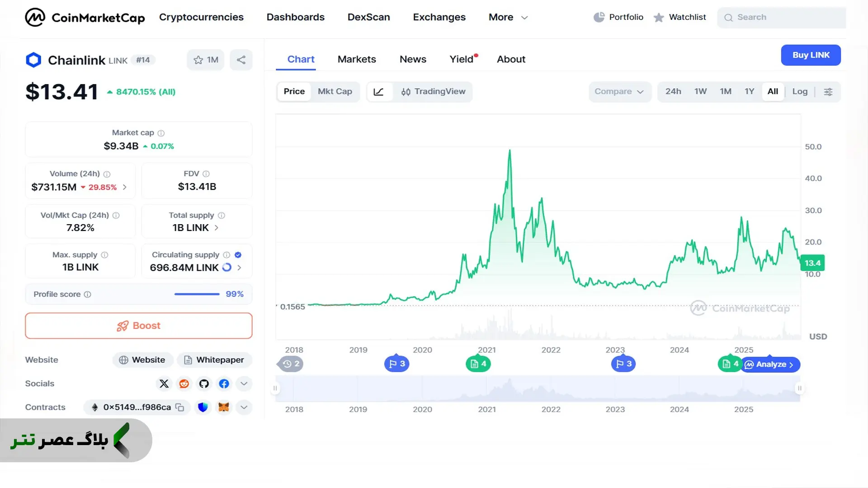Open the Portfolio pie icon
Image resolution: width=868 pixels, height=488 pixels.
click(x=599, y=17)
